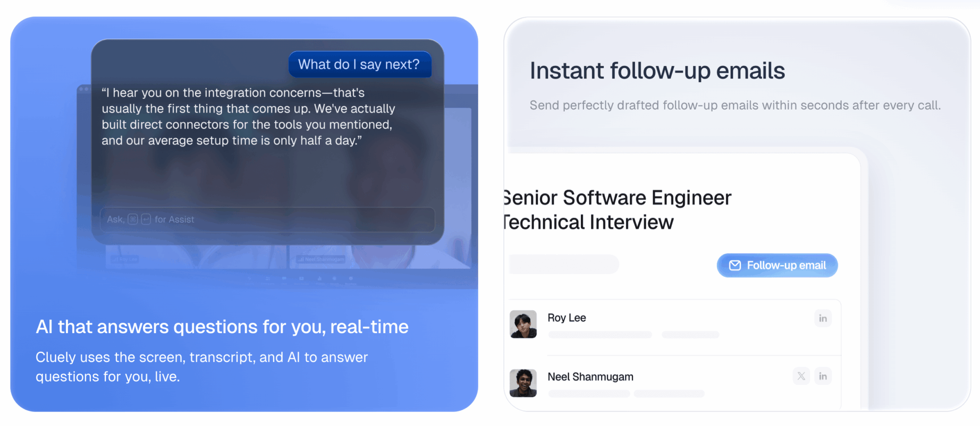Click Roy Lee's profile photo
The height and width of the screenshot is (426, 980).
[x=523, y=324]
